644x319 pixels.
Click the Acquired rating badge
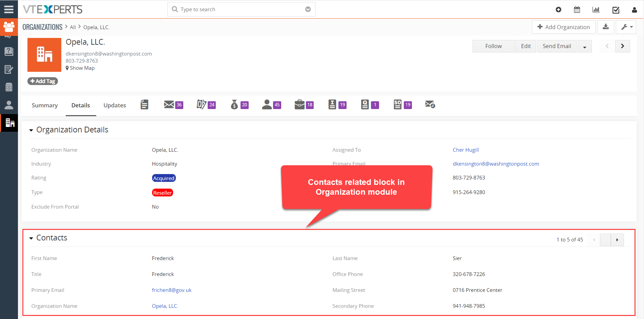click(x=164, y=178)
